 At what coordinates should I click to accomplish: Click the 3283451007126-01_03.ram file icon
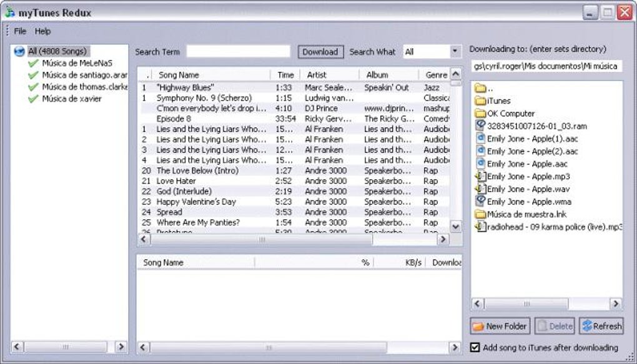click(481, 126)
